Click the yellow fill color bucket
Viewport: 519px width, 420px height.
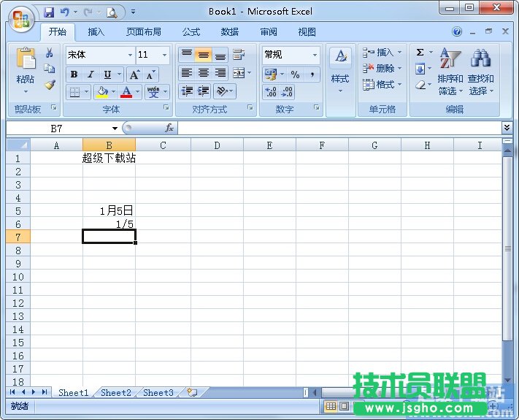tap(102, 92)
